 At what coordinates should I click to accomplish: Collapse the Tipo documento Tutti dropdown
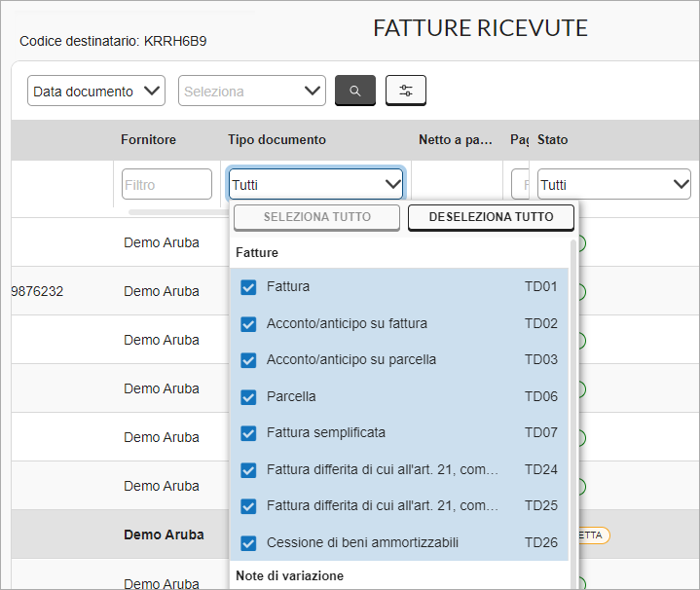pyautogui.click(x=315, y=184)
